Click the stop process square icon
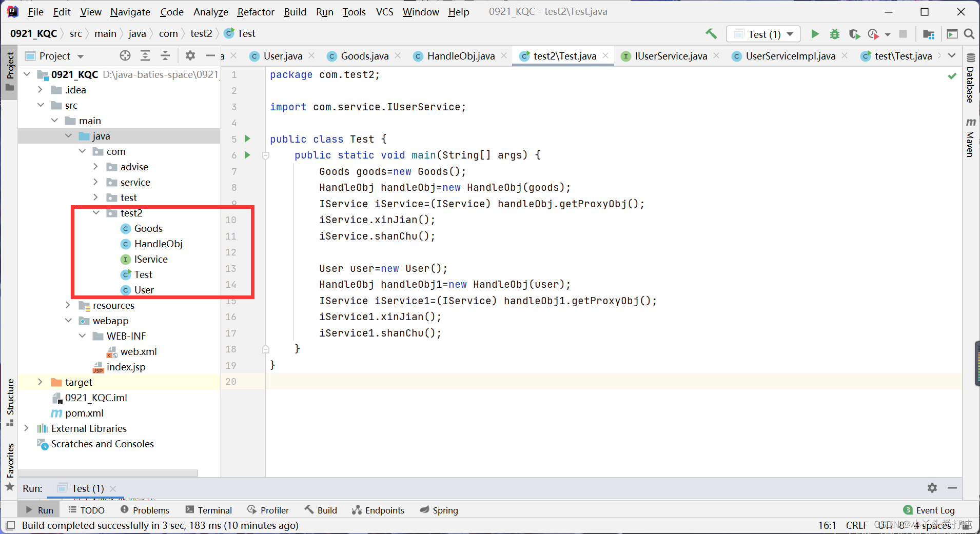 [x=903, y=34]
